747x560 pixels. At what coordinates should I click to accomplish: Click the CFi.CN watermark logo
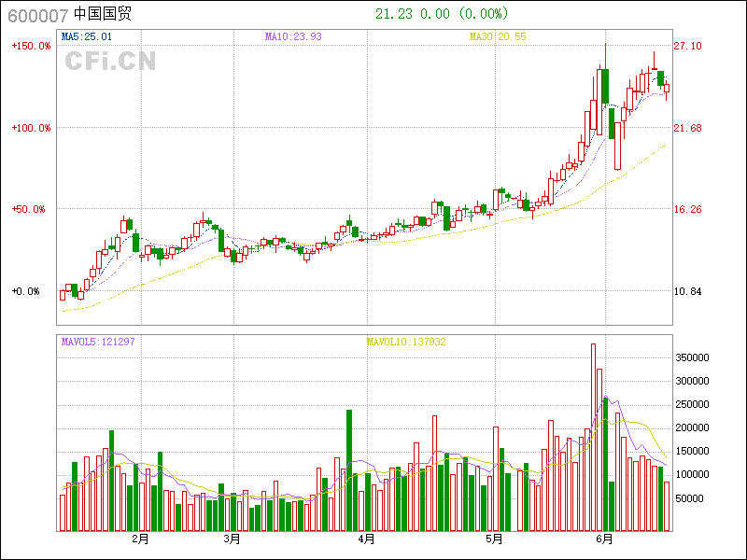click(110, 62)
